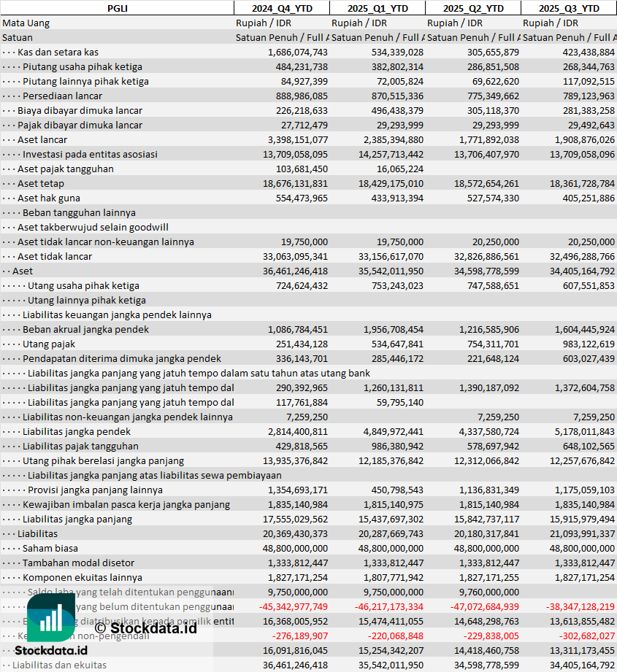Image resolution: width=617 pixels, height=672 pixels.
Task: Select liabilitas sewa pembiayaan row label
Action: point(155,474)
